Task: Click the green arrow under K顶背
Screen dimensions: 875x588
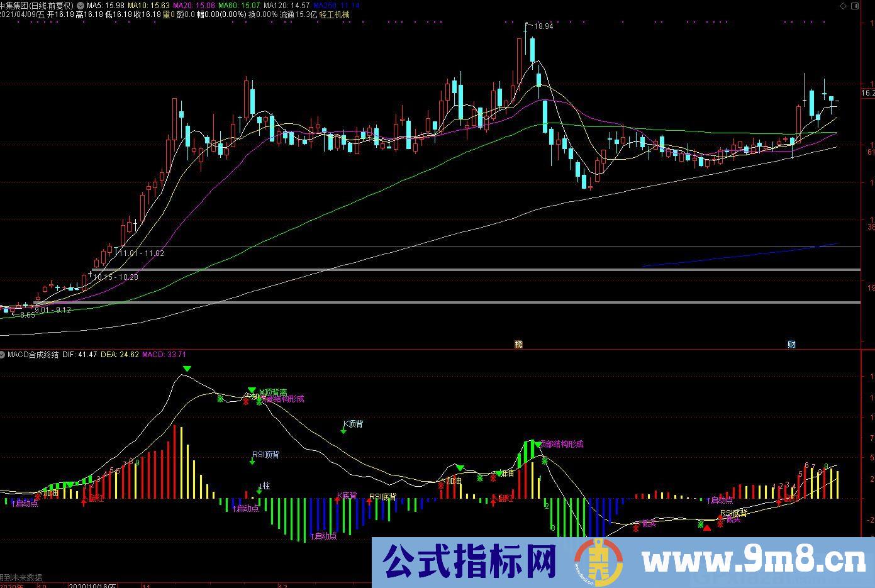Action: [x=343, y=431]
